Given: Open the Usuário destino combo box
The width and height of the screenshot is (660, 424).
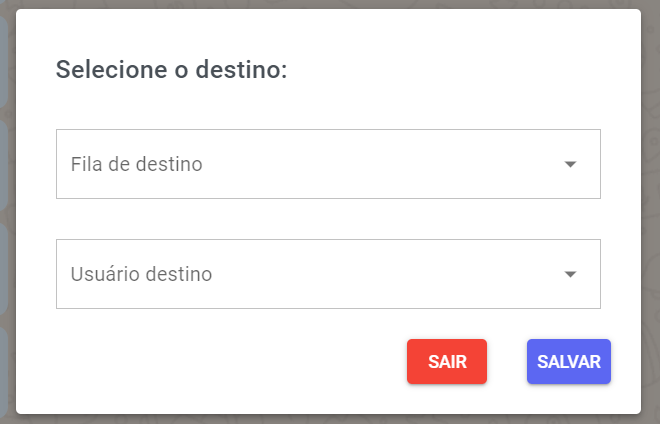Looking at the screenshot, I should [x=327, y=274].
